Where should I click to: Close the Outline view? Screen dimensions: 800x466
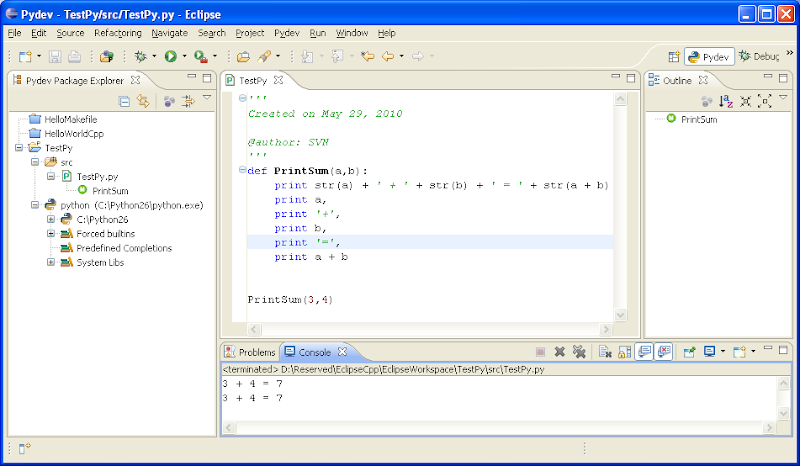tap(703, 80)
